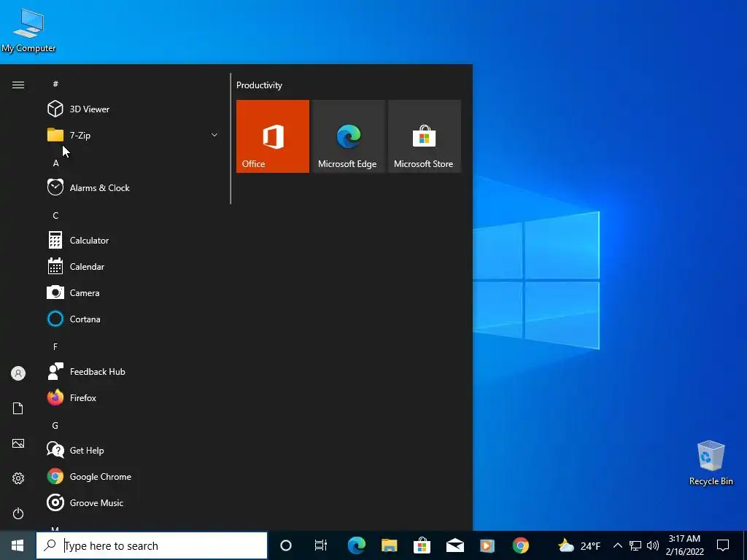Open the media player taskbar icon
The image size is (747, 560).
tap(487, 545)
